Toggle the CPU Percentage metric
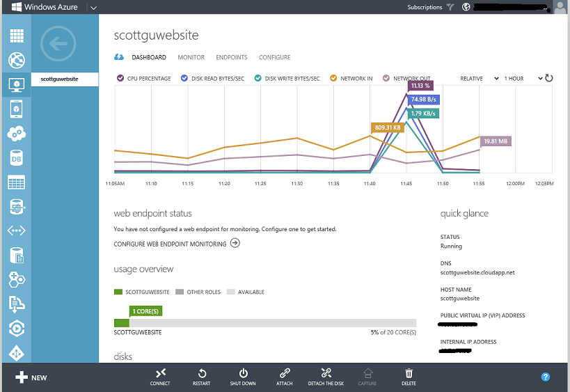The height and width of the screenshot is (392, 570). pos(144,79)
